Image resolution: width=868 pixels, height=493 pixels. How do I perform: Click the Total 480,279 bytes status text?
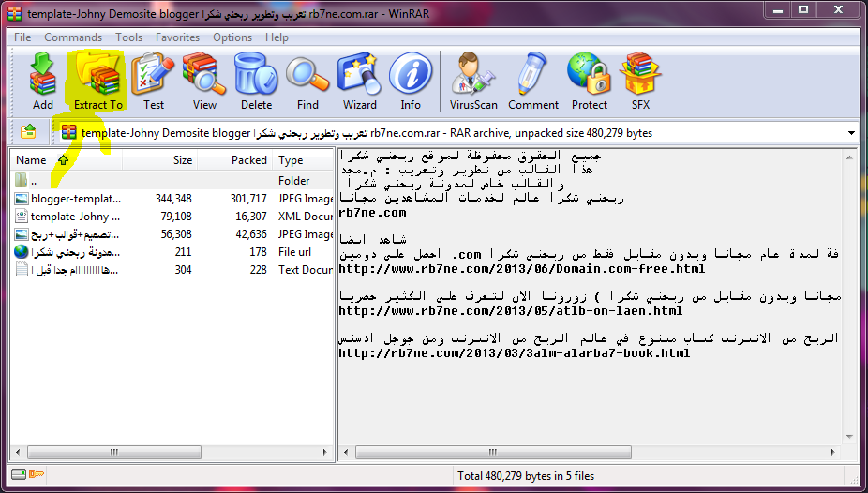(525, 475)
